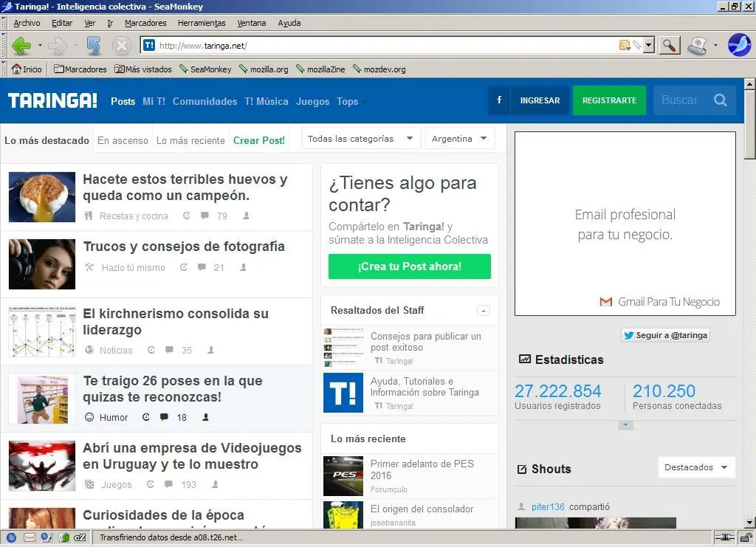The width and height of the screenshot is (756, 547).
Task: Click the T! site icon in address bar
Action: [149, 45]
